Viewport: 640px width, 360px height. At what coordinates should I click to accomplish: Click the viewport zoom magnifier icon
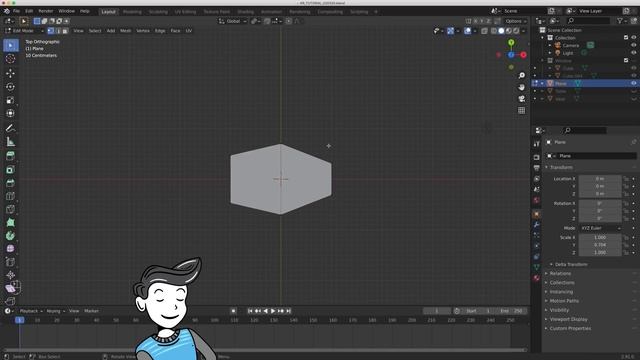(521, 76)
